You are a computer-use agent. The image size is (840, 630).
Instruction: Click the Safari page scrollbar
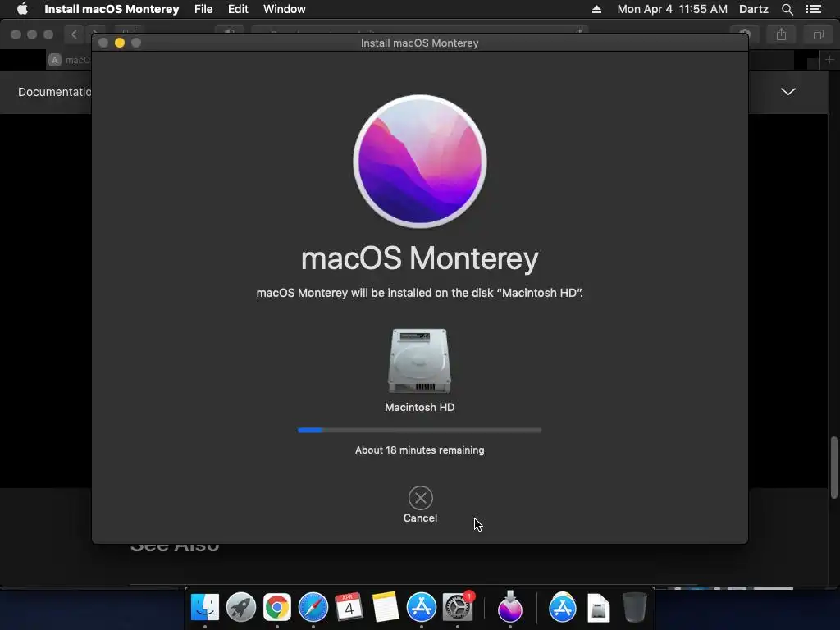point(834,468)
